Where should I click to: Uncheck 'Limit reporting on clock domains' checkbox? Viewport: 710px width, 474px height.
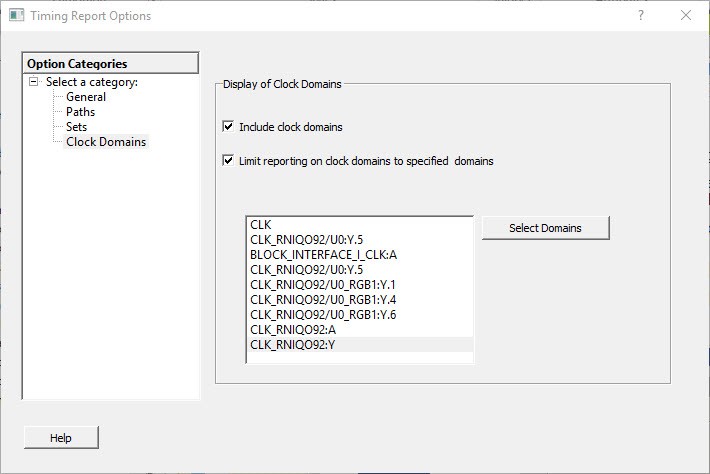pyautogui.click(x=229, y=160)
